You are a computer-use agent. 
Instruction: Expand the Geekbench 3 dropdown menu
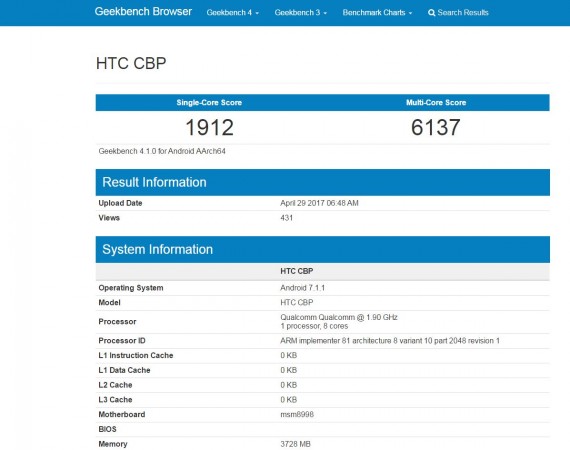tap(301, 13)
